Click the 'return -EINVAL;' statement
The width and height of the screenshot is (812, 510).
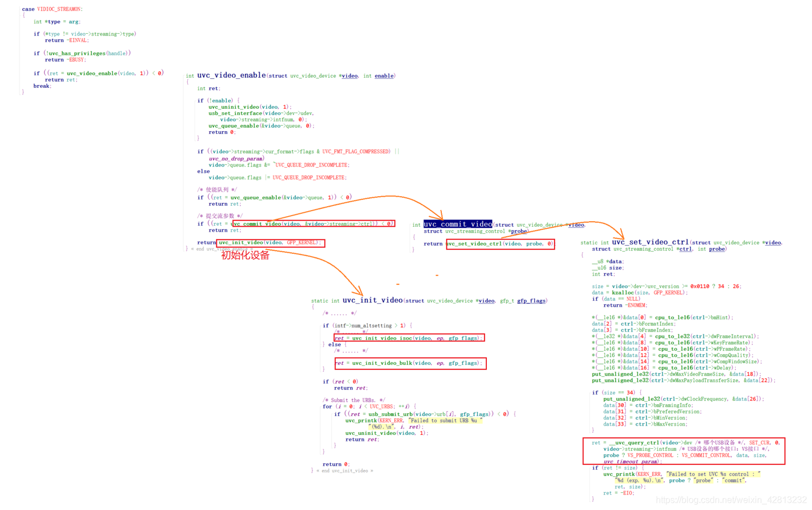coord(67,40)
